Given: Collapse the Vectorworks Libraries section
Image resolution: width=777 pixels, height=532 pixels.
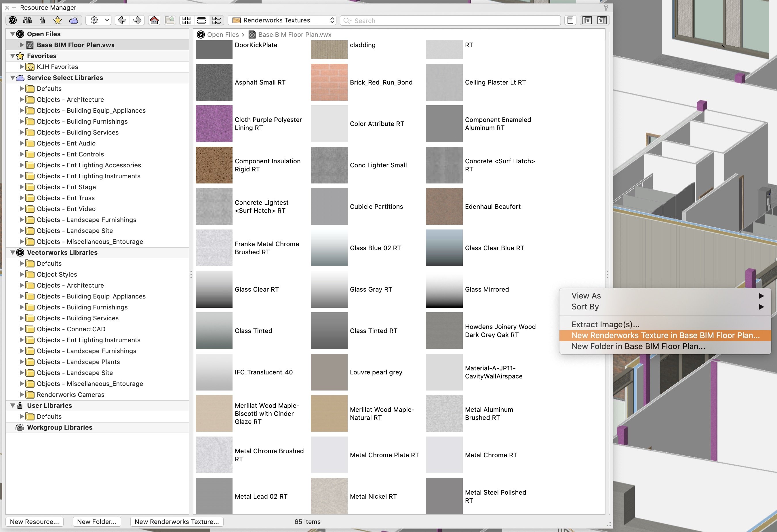Looking at the screenshot, I should coord(13,253).
